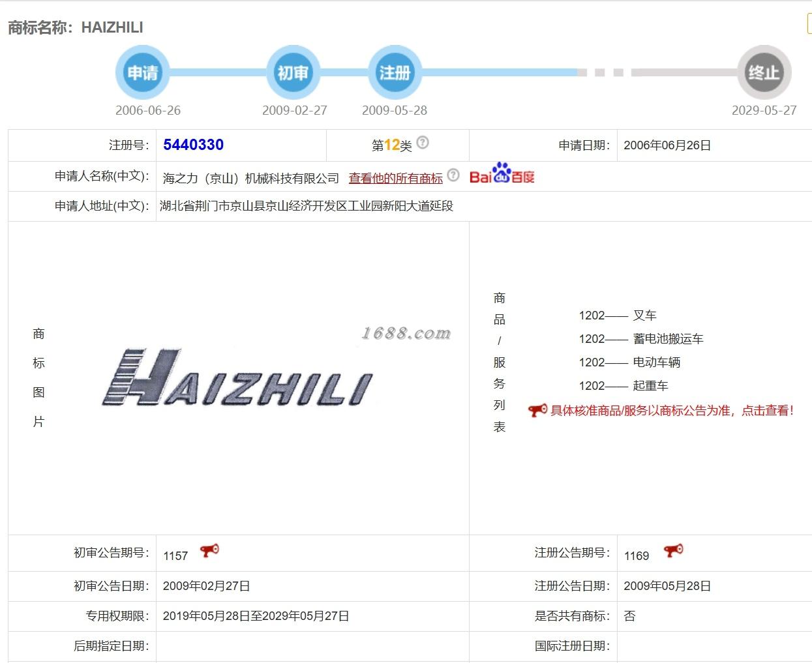Search applicant with Baidu logo
The height and width of the screenshot is (663, 812).
[x=502, y=173]
